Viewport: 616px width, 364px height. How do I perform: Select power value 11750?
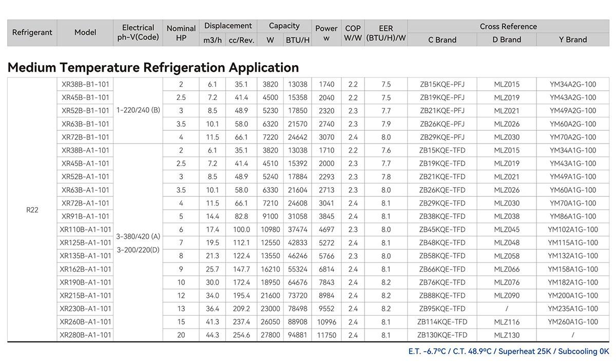(326, 335)
